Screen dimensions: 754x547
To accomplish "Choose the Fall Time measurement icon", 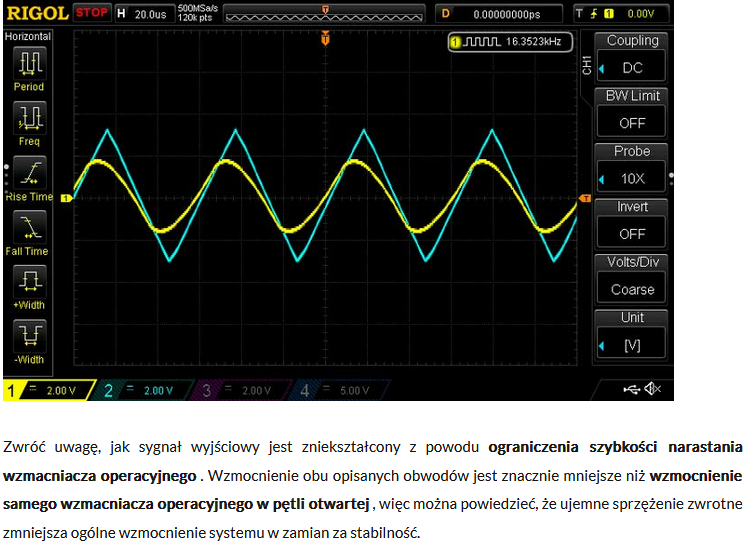I will (x=30, y=227).
